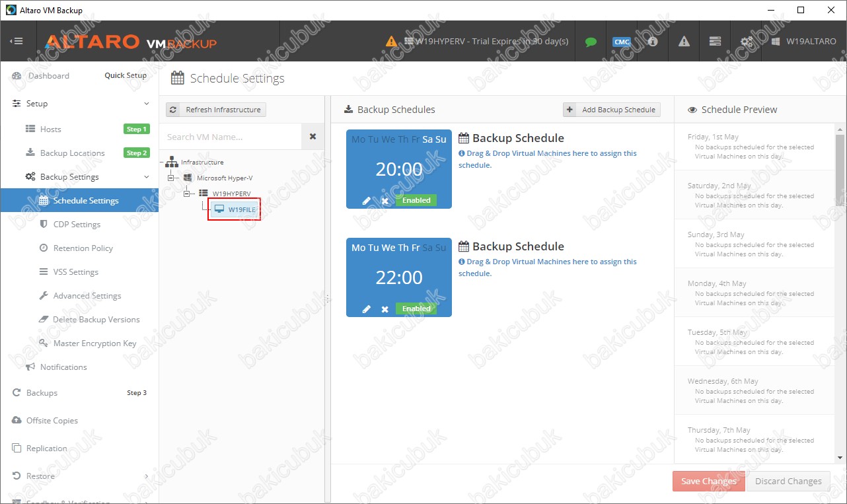The width and height of the screenshot is (847, 504).
Task: Click Refresh Infrastructure button
Action: (216, 110)
